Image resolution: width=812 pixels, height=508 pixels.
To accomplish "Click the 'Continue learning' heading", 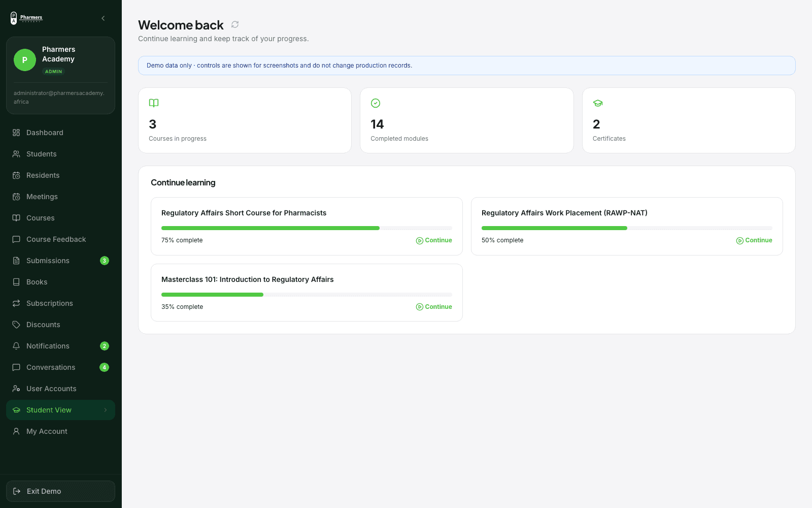I will pos(183,182).
